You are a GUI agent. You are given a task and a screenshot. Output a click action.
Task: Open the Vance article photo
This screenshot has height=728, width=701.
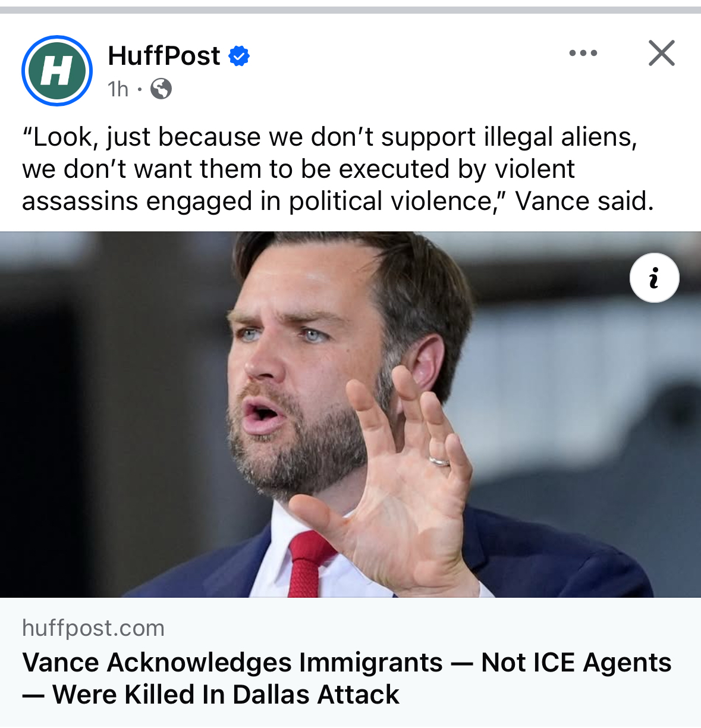click(x=350, y=415)
